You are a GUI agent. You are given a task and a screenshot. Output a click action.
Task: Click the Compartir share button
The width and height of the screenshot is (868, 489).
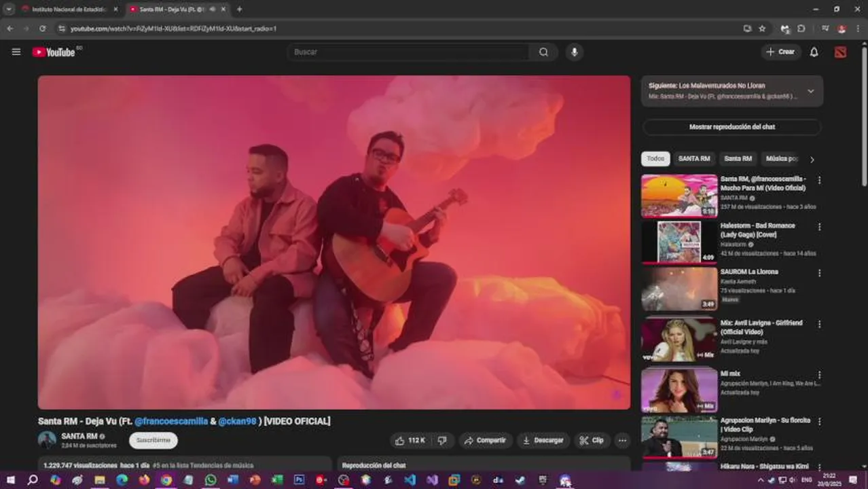click(x=485, y=440)
